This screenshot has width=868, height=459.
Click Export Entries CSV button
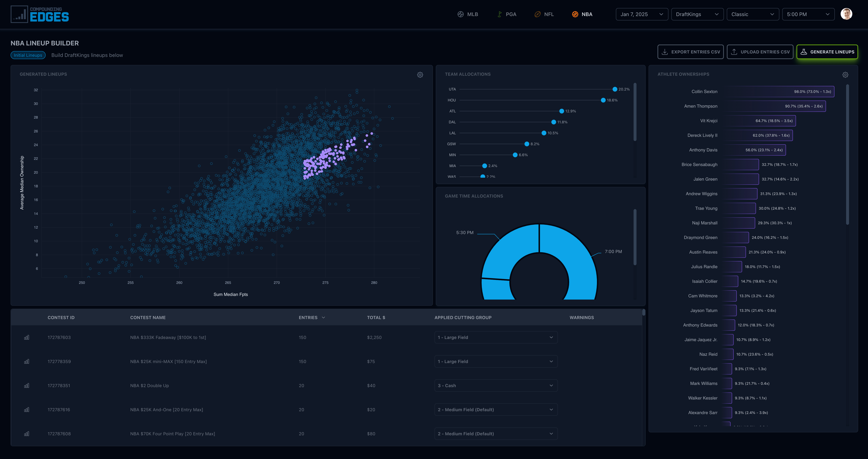pos(690,52)
